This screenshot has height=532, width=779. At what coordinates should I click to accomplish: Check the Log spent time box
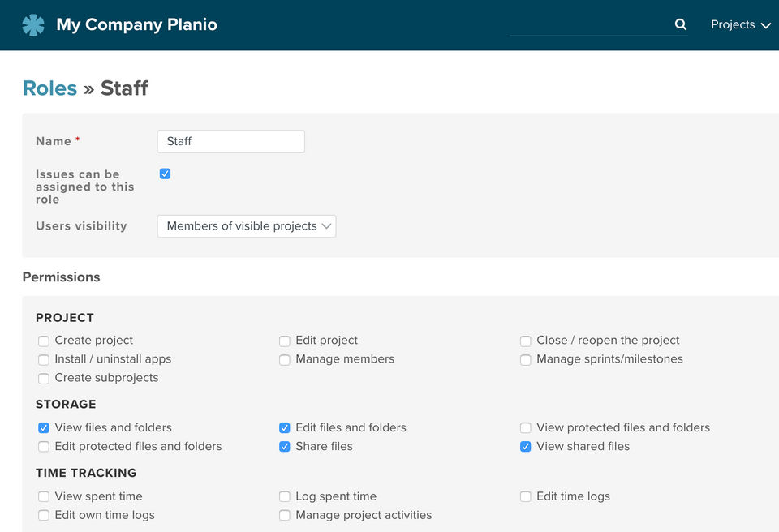[x=285, y=497]
